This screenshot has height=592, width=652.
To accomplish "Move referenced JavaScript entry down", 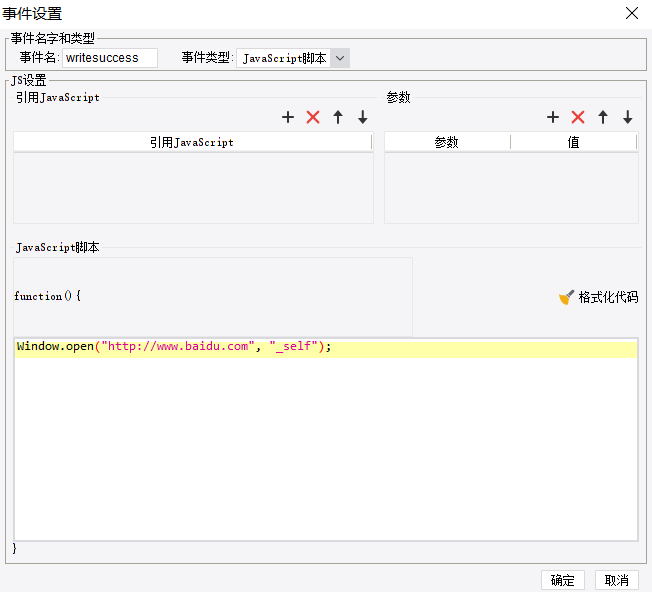I will [363, 117].
